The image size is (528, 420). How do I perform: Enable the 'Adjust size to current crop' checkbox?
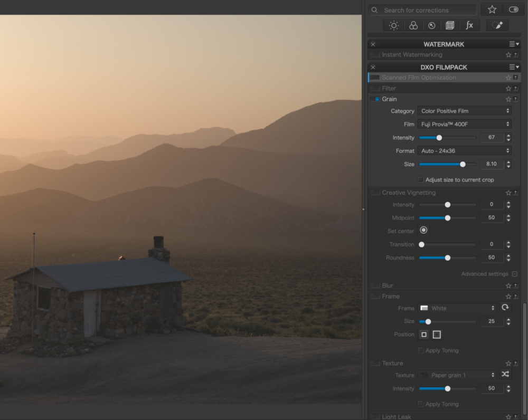pos(420,180)
